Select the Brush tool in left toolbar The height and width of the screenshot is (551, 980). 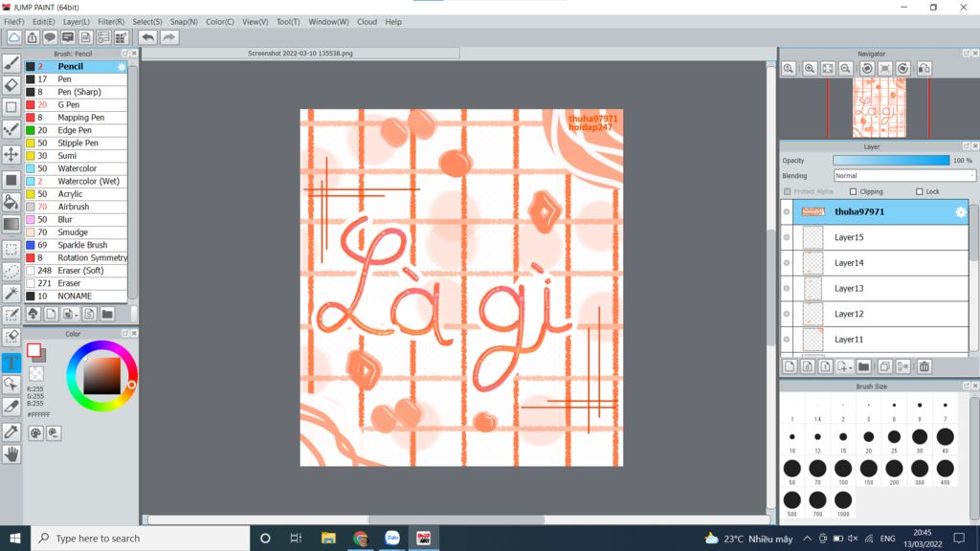pos(11,62)
